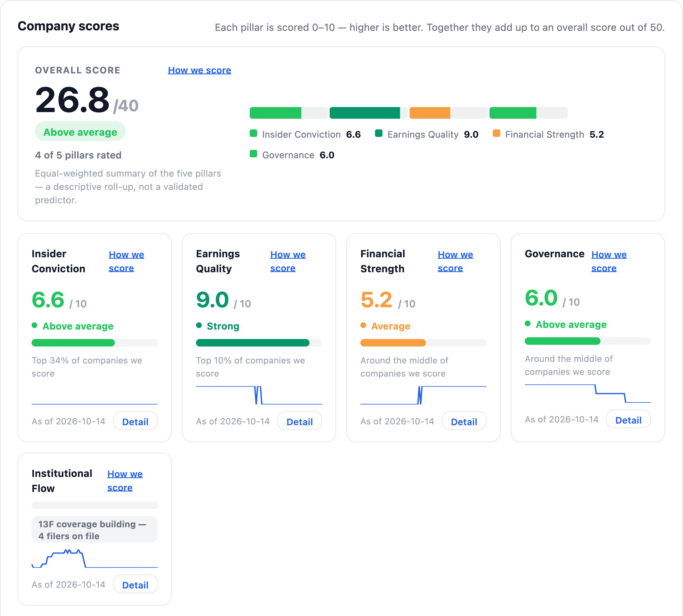Click the Earnings Quality sparkline chart
Screen dimensions: 683x616
259,395
